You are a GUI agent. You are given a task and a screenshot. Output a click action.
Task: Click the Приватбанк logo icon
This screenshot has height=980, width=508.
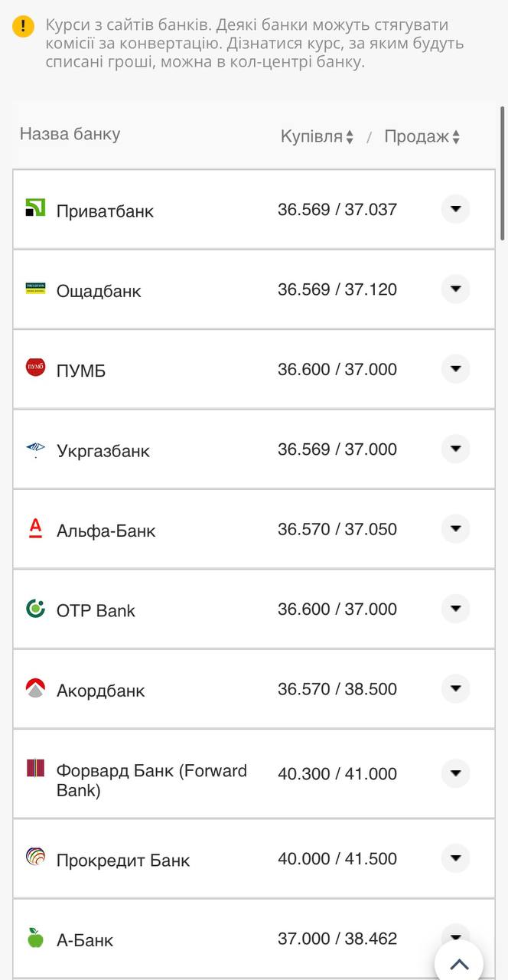(x=35, y=207)
